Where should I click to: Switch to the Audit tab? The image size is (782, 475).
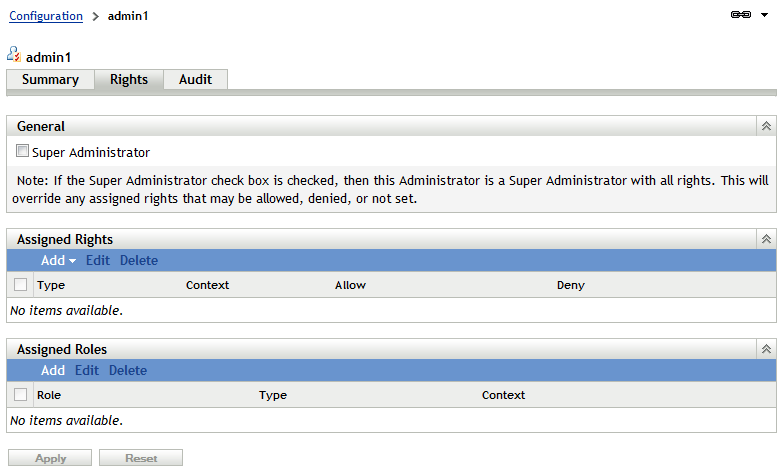[x=195, y=80]
